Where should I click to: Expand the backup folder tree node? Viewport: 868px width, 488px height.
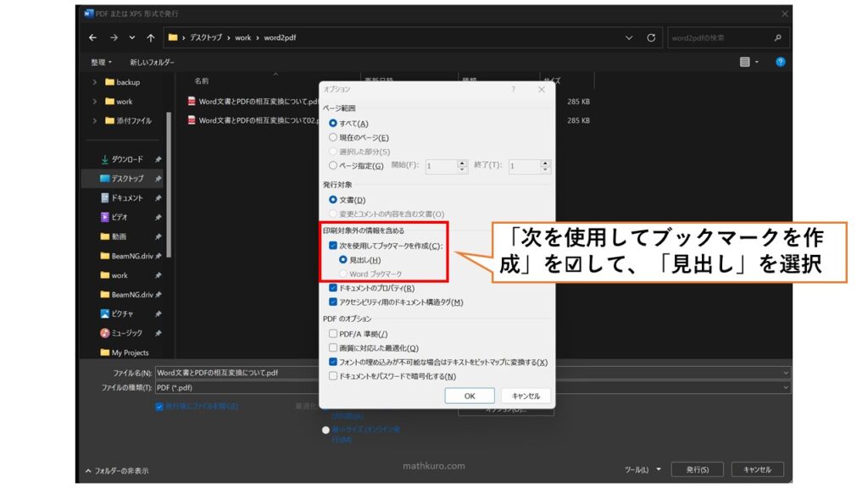pos(95,82)
